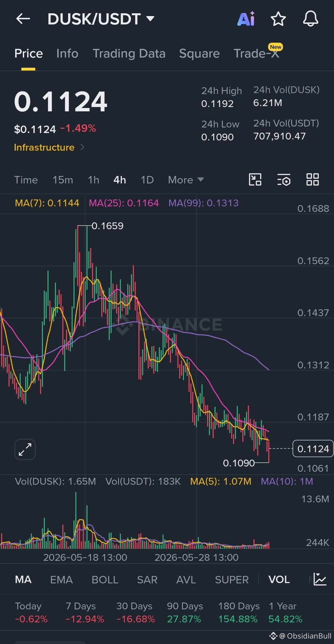The height and width of the screenshot is (644, 334).
Task: Open the four-square grid layout icon
Action: [312, 179]
